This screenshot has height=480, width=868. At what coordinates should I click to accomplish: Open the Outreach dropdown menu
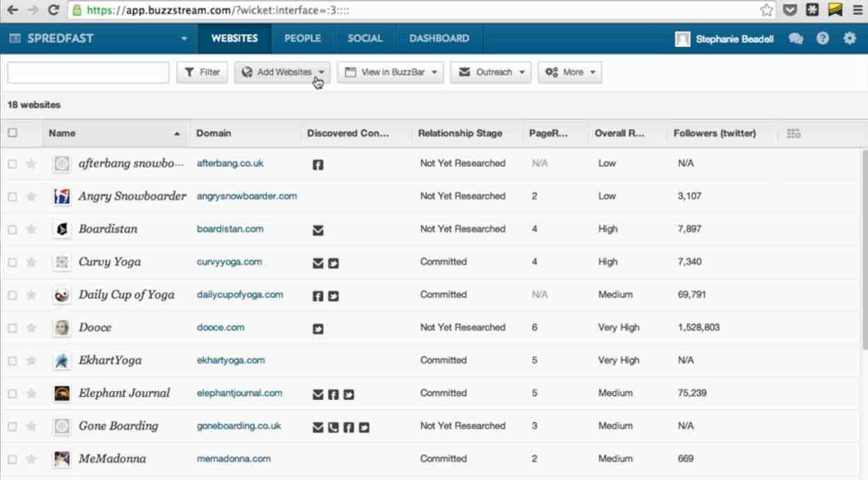click(491, 72)
